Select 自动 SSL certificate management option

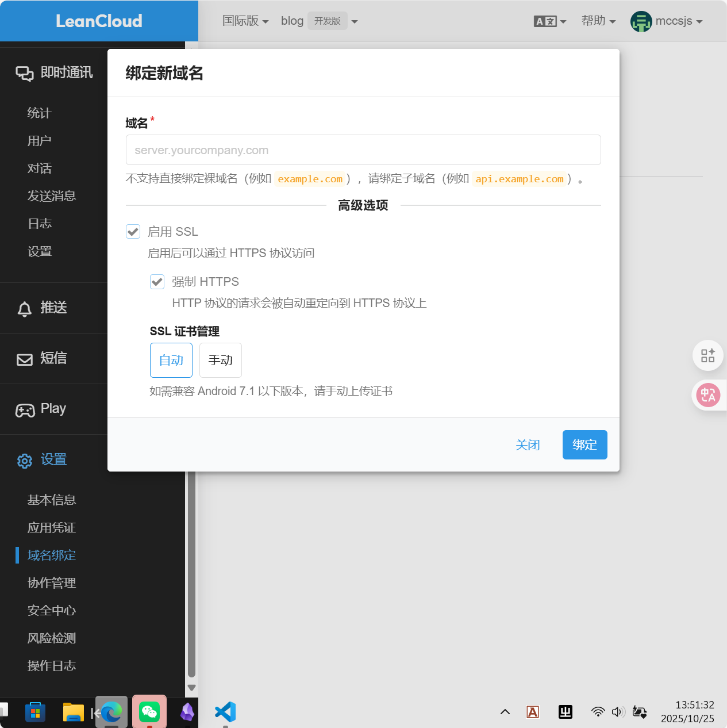point(171,361)
